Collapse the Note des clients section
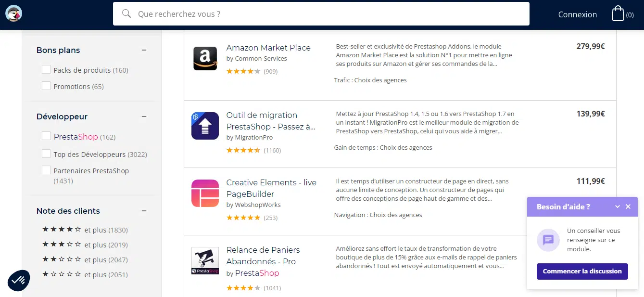 [x=144, y=211]
